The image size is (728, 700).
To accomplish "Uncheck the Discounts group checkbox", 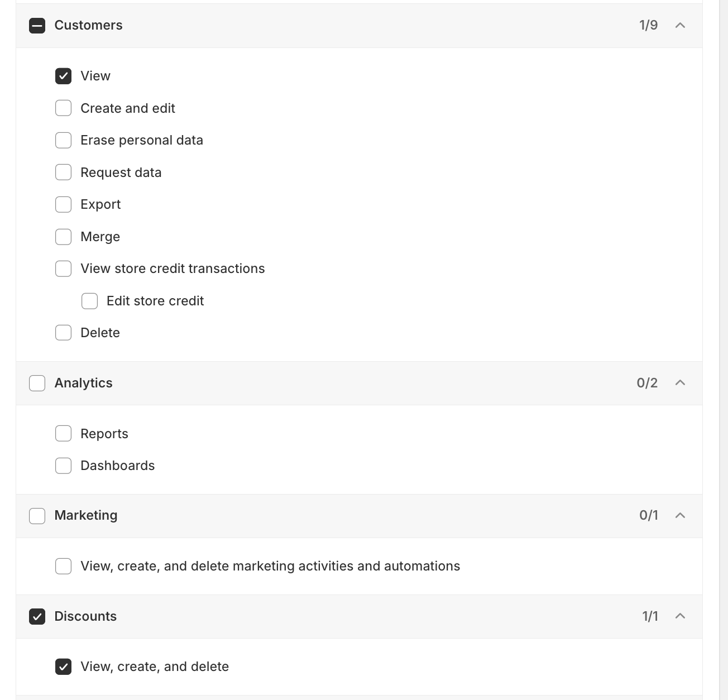I will (x=37, y=616).
